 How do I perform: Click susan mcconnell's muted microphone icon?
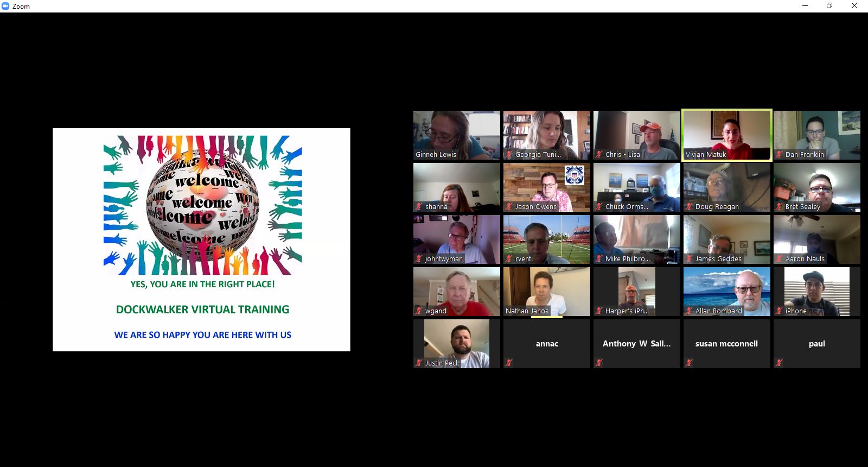tap(689, 363)
